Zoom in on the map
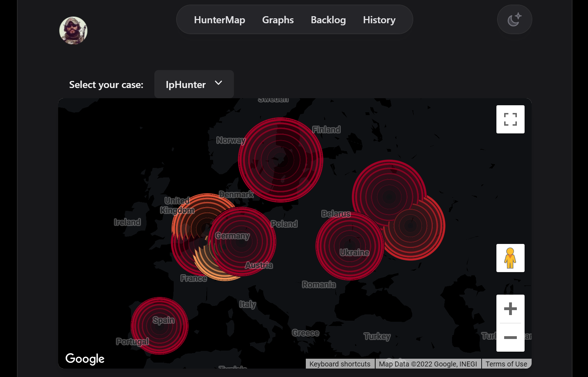The image size is (588, 377). [510, 309]
